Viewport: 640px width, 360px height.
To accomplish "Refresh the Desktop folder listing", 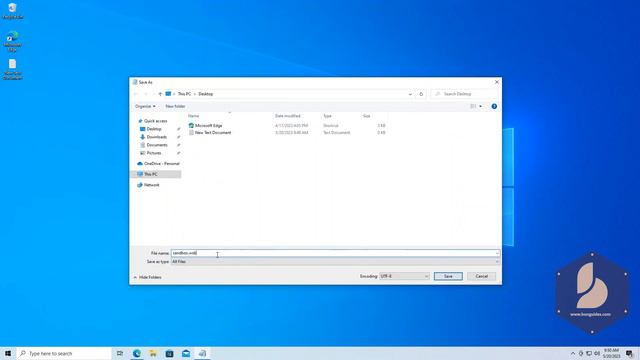I will point(421,94).
